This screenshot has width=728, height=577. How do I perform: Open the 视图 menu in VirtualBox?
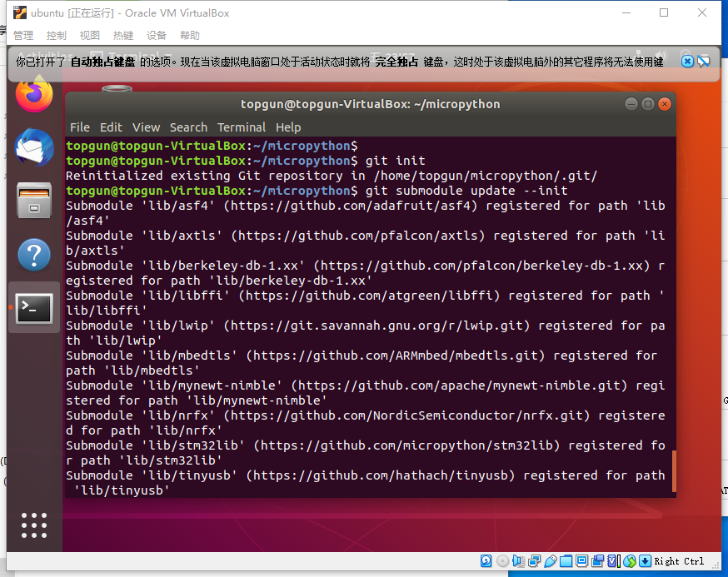[90, 35]
